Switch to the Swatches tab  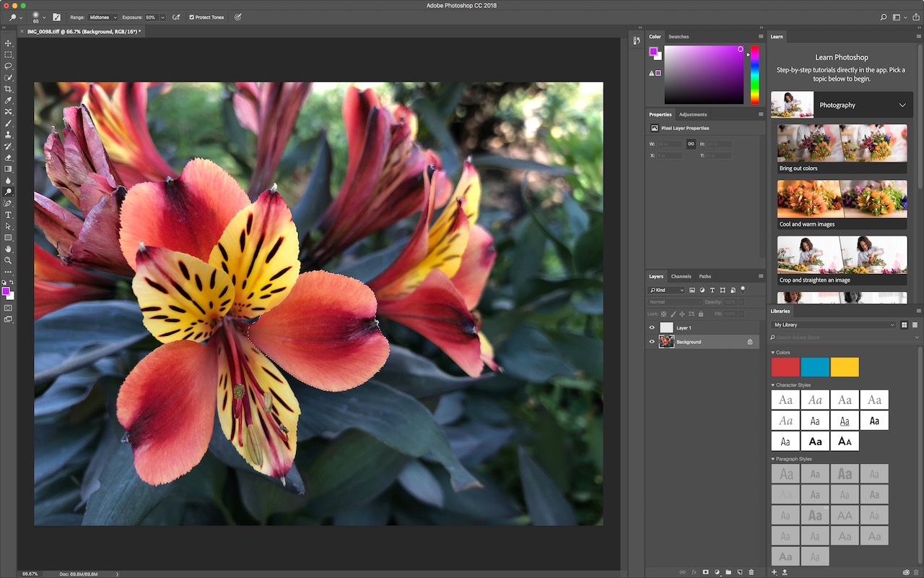coord(679,36)
